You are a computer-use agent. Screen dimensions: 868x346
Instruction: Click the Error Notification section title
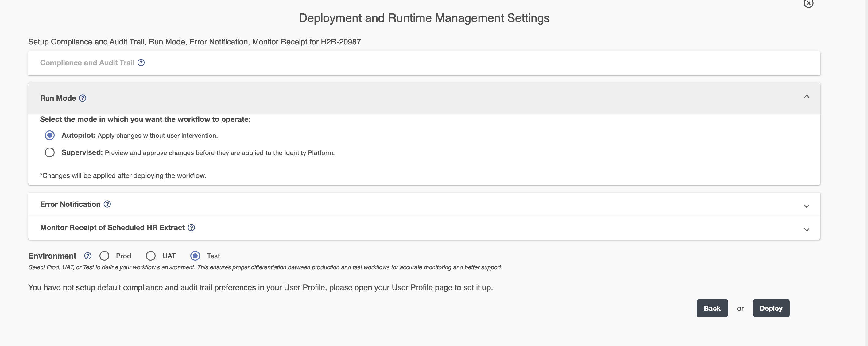point(70,204)
